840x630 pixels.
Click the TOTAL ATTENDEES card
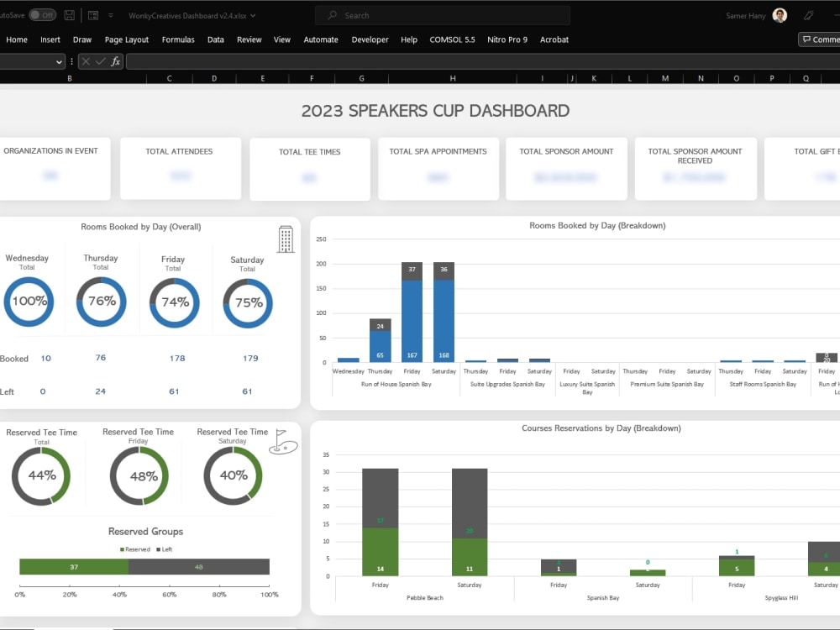click(x=181, y=168)
